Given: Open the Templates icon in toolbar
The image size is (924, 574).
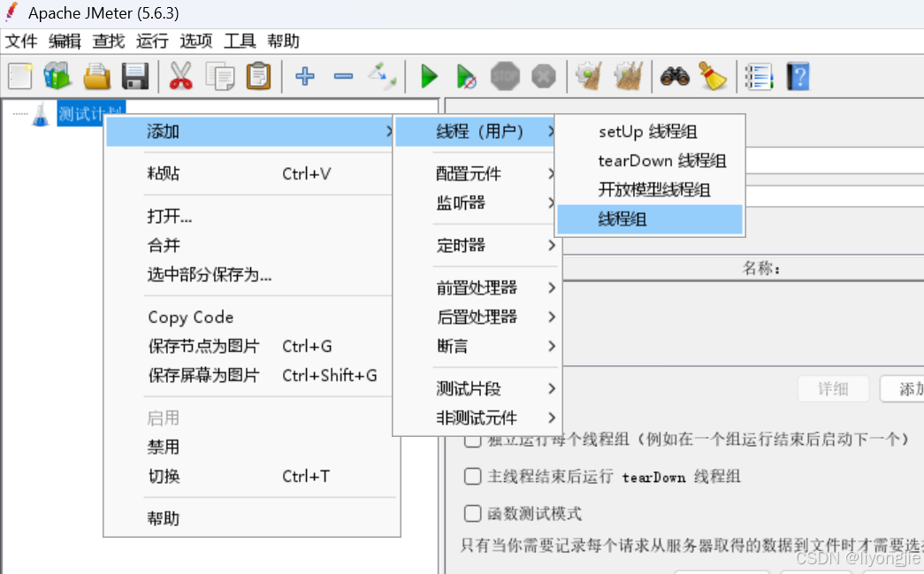Looking at the screenshot, I should [57, 76].
